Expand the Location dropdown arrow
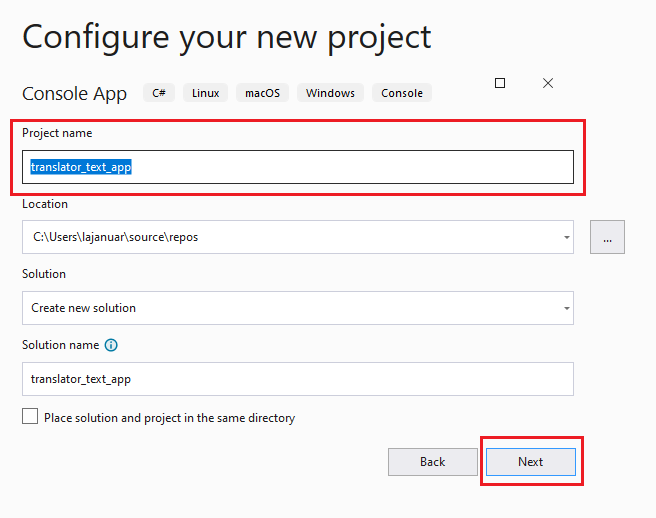Viewport: 656px width, 518px height. (566, 237)
